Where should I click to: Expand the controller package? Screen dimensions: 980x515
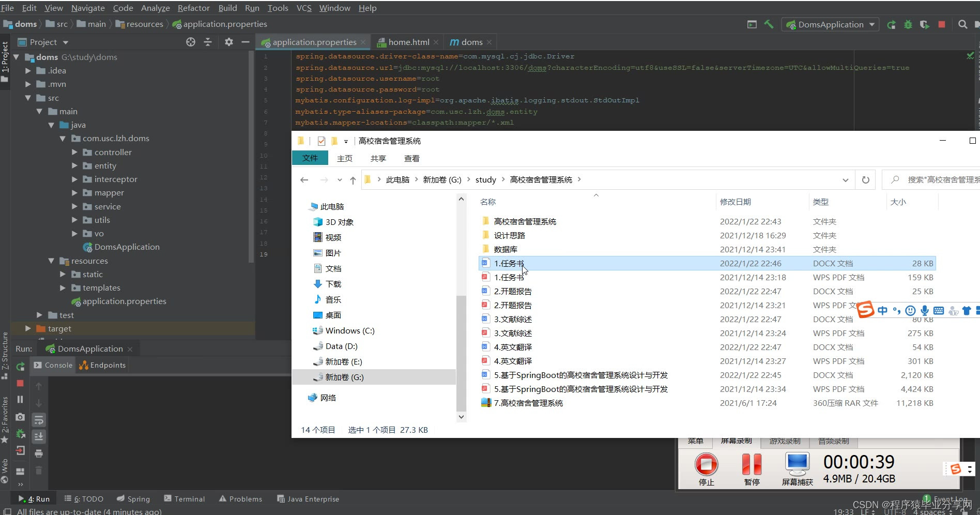coord(74,152)
